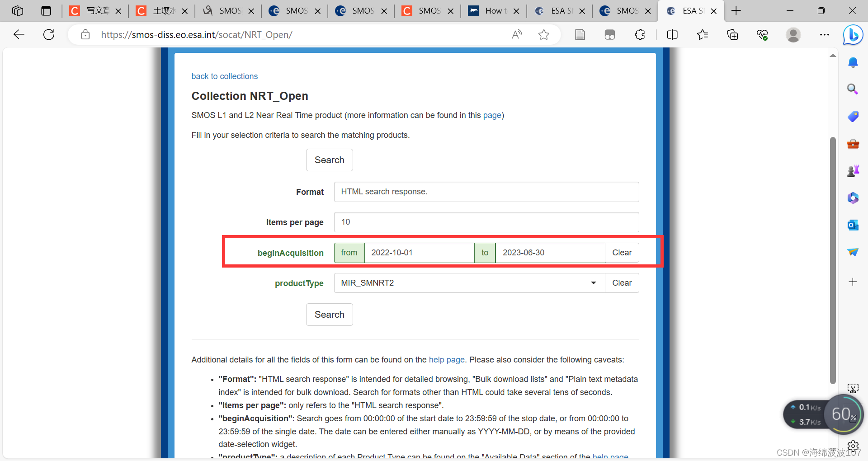This screenshot has width=868, height=461.
Task: Click the bottom Search button
Action: point(330,315)
